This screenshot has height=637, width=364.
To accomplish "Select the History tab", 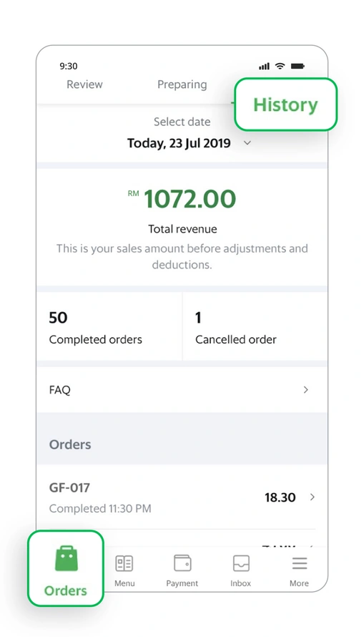I will pos(285,104).
